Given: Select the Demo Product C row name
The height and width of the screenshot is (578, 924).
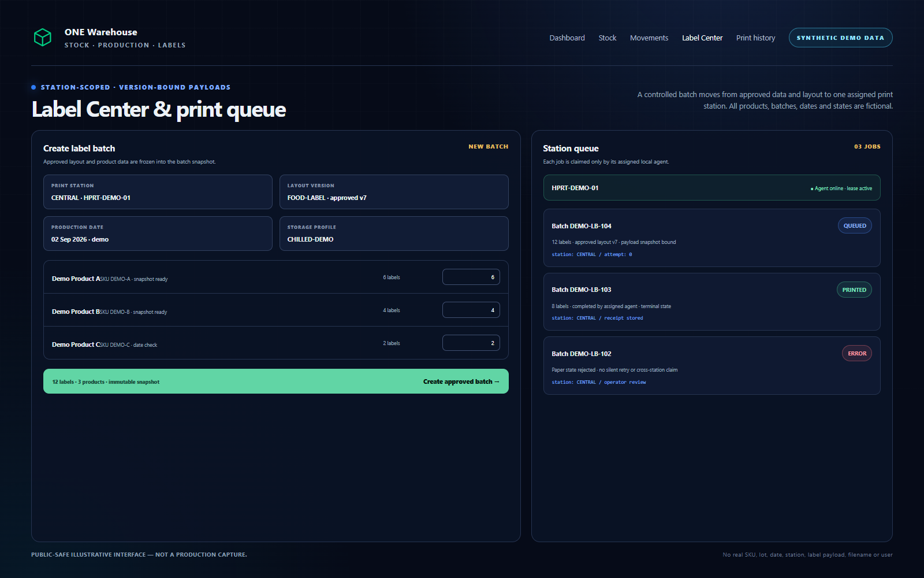Looking at the screenshot, I should click(x=76, y=344).
